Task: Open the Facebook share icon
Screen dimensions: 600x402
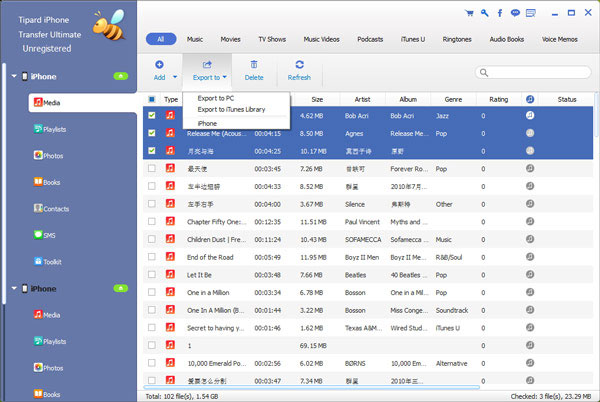Action: point(500,13)
